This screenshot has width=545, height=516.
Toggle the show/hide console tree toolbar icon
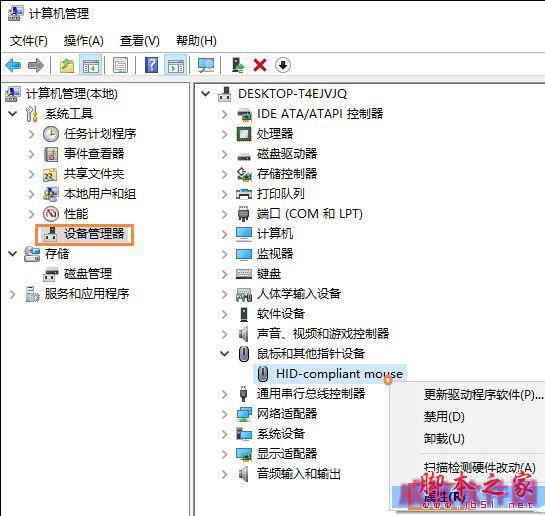pyautogui.click(x=90, y=65)
